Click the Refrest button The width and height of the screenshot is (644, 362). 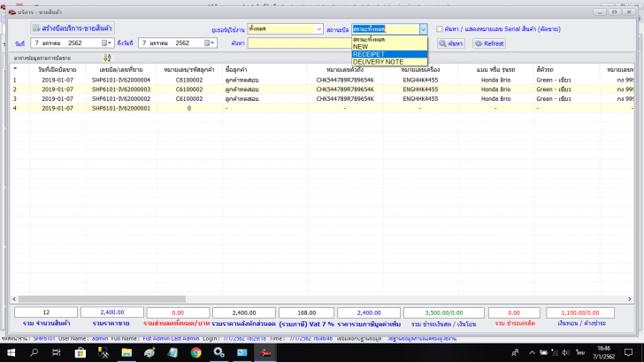pos(489,42)
